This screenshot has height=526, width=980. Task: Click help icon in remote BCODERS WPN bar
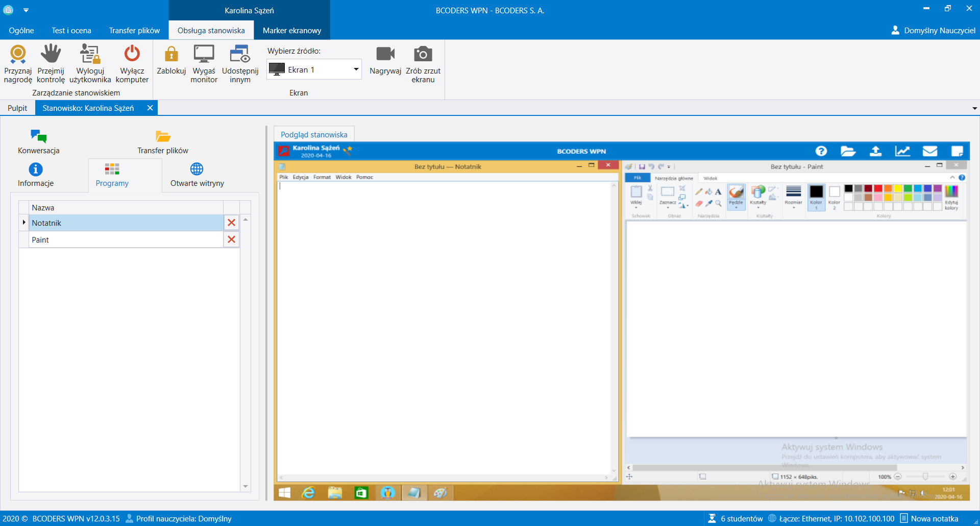[821, 151]
